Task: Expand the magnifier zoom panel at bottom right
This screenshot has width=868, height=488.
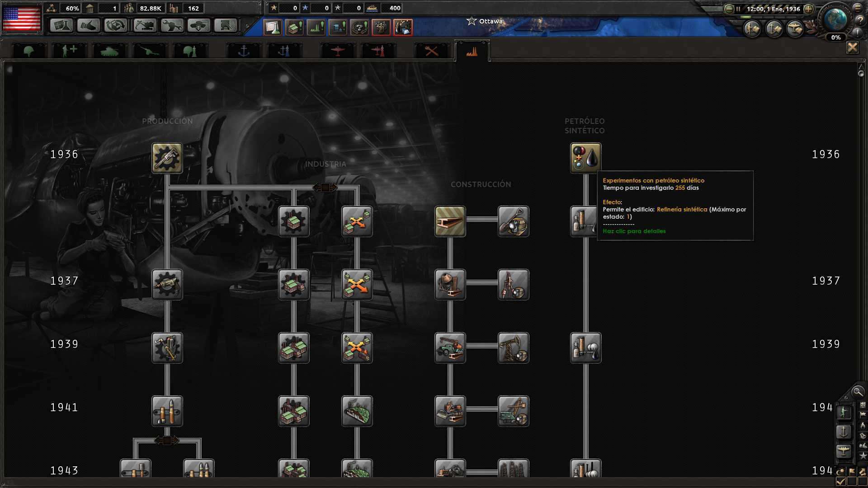Action: pos(858,392)
